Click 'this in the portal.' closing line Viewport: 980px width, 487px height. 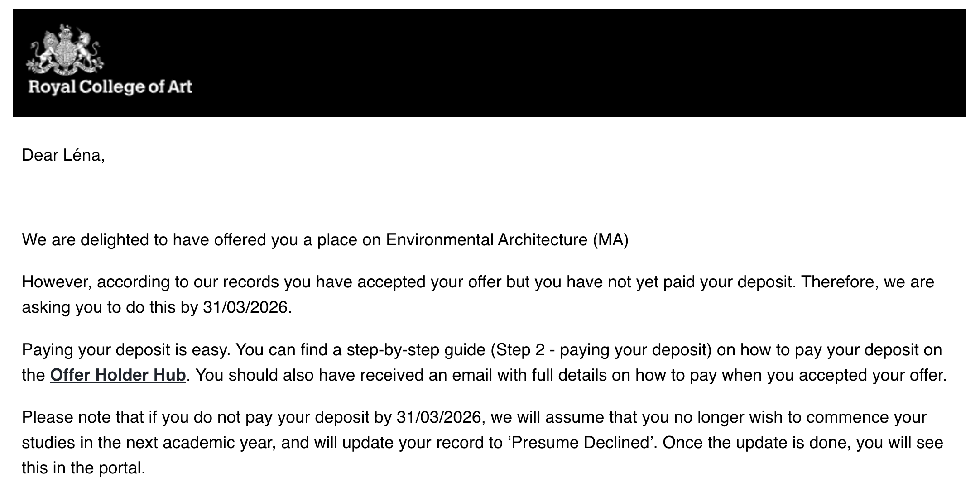tap(83, 468)
